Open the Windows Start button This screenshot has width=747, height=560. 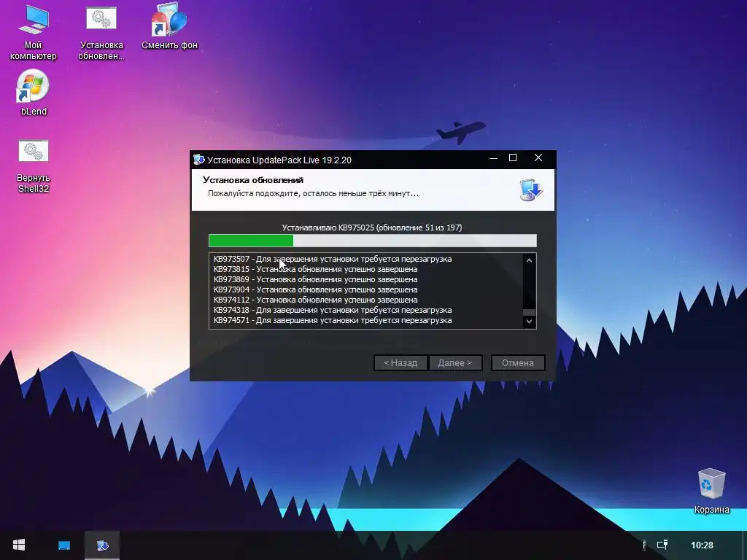tap(18, 545)
